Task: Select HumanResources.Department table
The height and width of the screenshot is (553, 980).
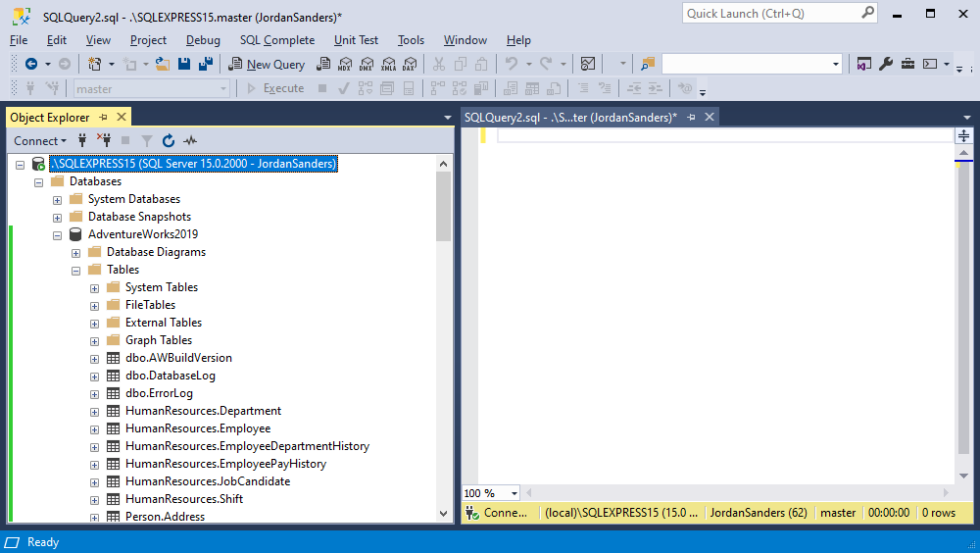Action: (203, 411)
